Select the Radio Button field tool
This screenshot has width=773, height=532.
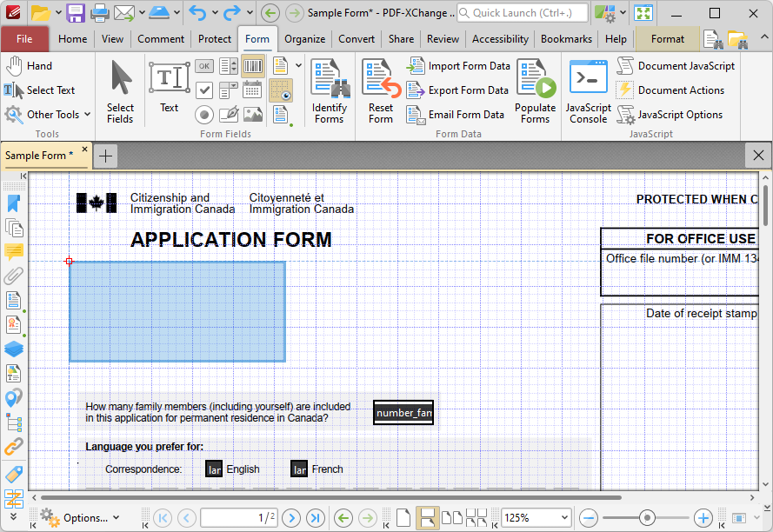click(x=204, y=114)
